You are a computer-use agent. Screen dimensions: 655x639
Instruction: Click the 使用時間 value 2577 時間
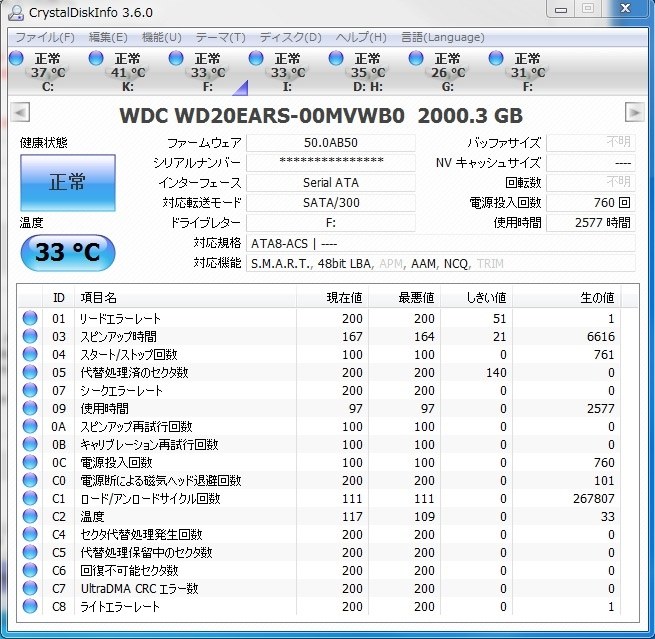[591, 223]
